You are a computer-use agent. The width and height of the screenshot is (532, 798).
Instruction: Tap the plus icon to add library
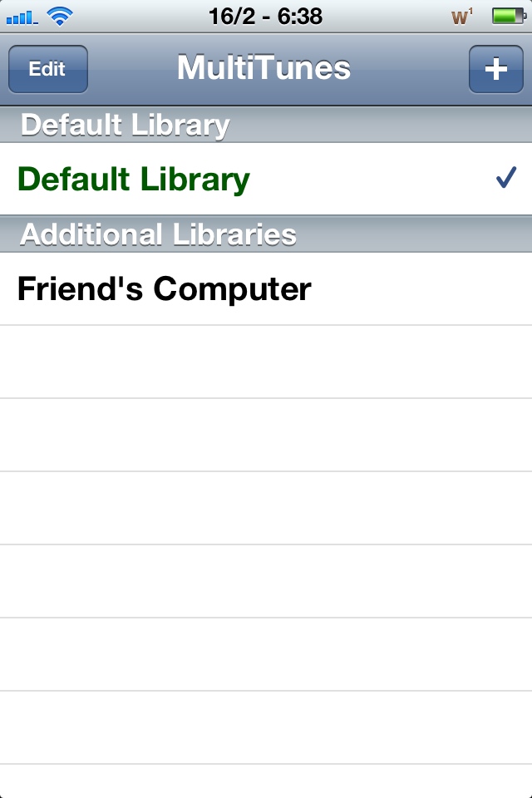pyautogui.click(x=496, y=69)
